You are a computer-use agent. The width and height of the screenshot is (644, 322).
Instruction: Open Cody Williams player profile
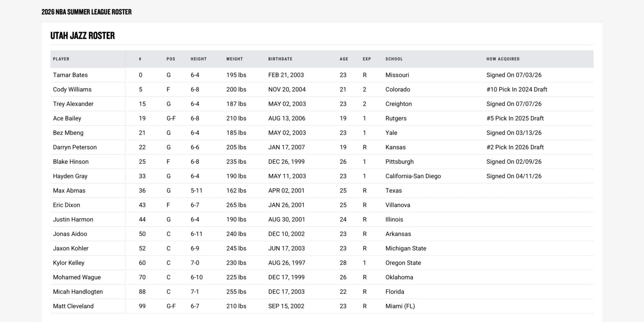pyautogui.click(x=72, y=89)
